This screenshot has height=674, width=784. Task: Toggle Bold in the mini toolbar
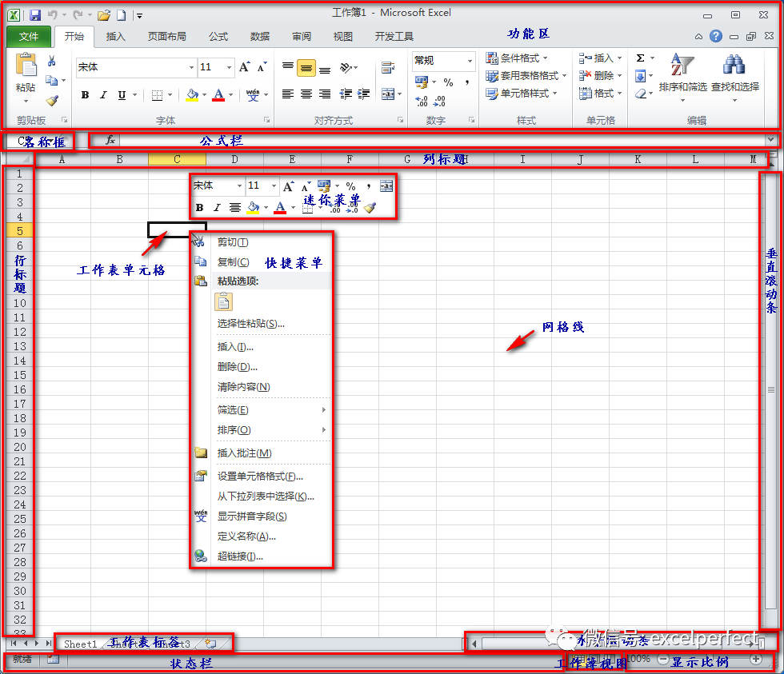click(199, 208)
